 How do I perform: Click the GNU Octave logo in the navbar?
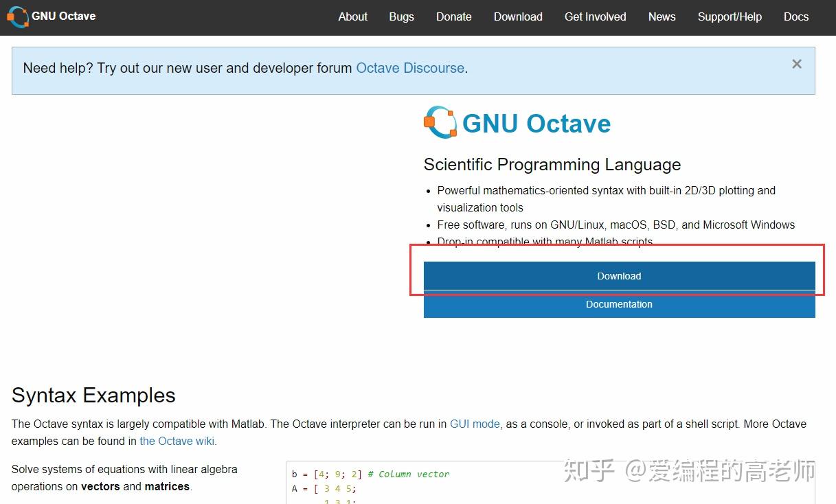(17, 16)
